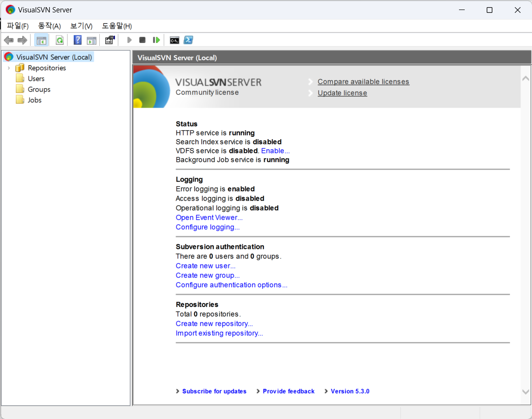Click 'Access logging is disabled' text

click(220, 198)
